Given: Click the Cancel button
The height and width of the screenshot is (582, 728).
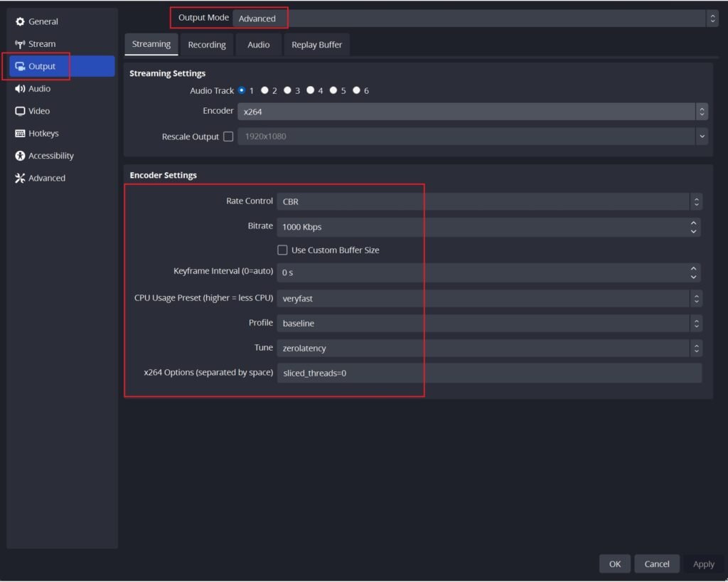Looking at the screenshot, I should (x=656, y=564).
